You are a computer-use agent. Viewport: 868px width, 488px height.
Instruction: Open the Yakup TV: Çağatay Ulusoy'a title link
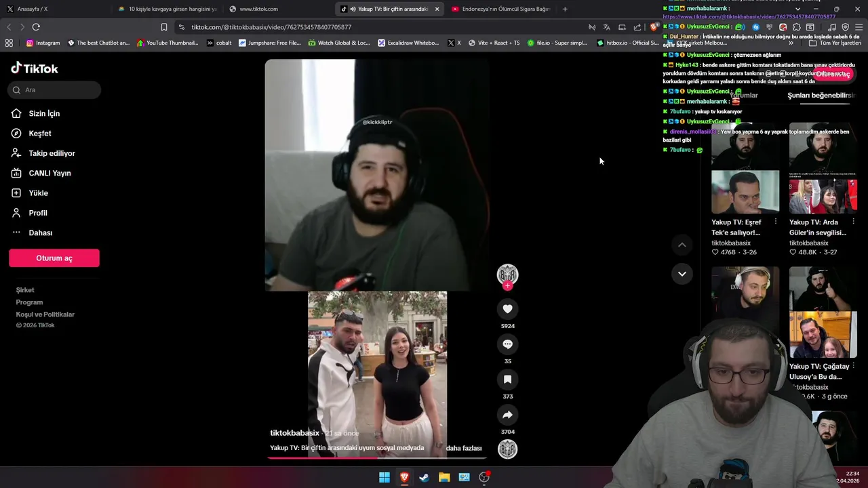(x=818, y=371)
